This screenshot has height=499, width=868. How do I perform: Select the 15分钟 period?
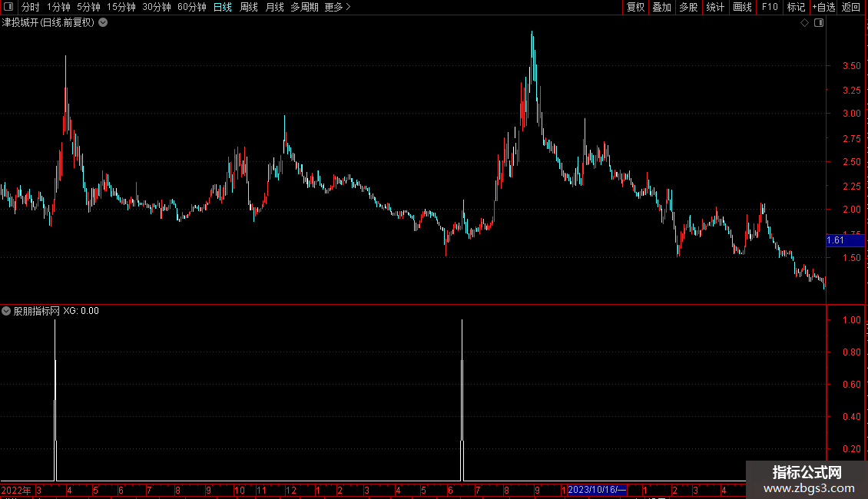[121, 7]
